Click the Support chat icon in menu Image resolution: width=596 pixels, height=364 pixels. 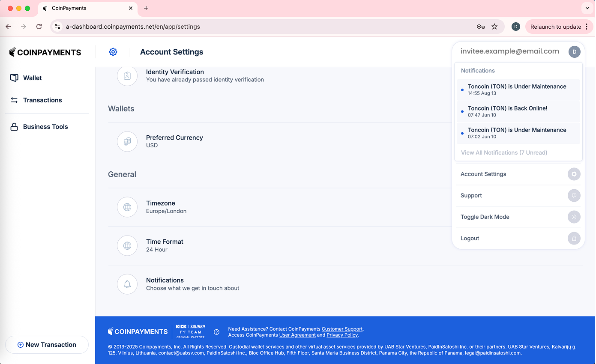click(x=574, y=196)
